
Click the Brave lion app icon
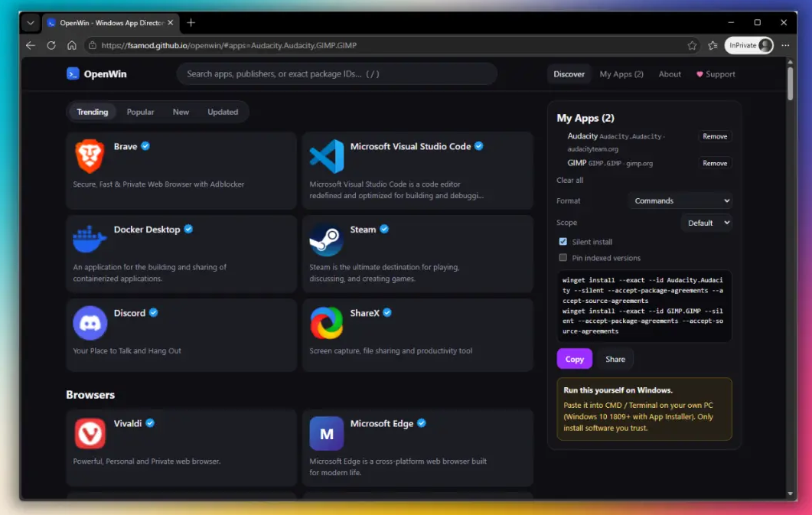click(x=90, y=156)
